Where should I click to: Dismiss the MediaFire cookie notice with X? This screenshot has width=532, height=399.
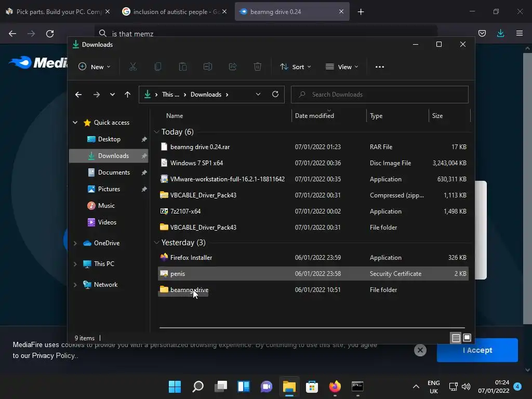tap(420, 350)
